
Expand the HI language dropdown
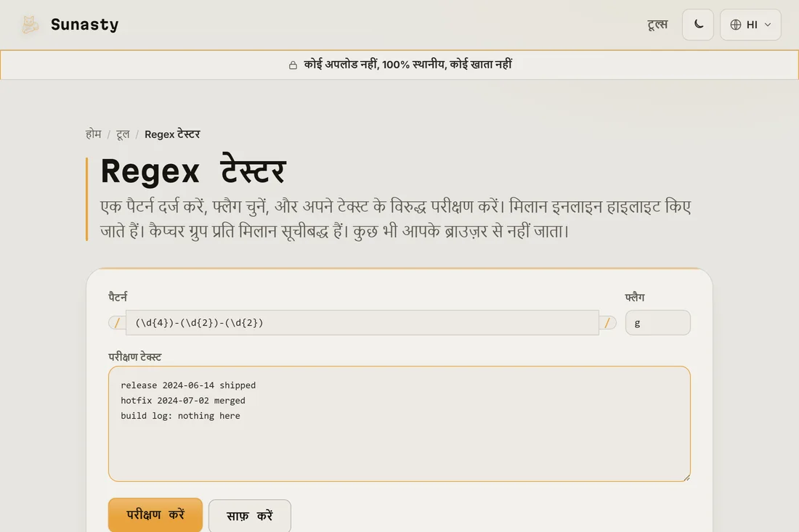(750, 25)
